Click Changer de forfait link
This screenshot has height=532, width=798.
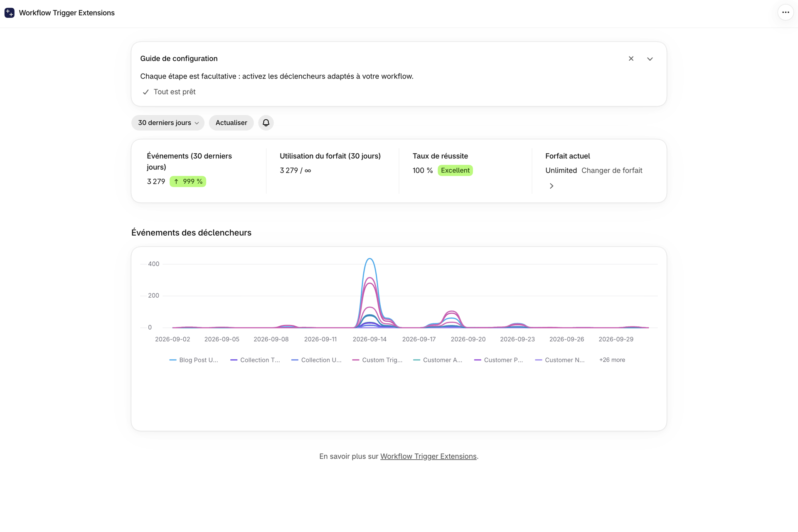click(x=611, y=170)
